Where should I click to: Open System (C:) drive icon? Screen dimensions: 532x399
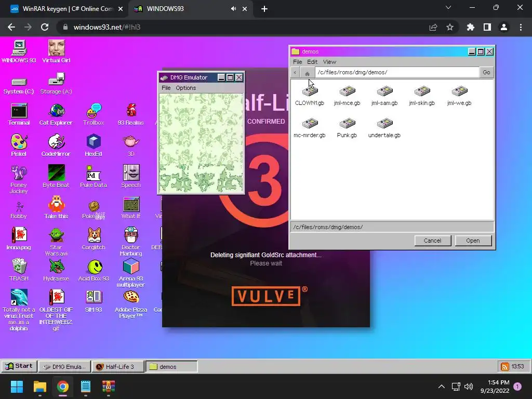pyautogui.click(x=19, y=85)
